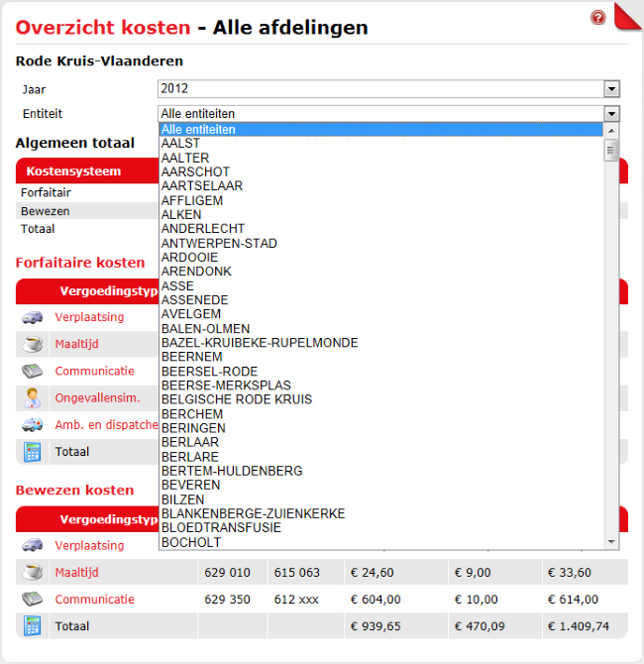Collapse the Entiteit dropdown via its arrow
The width and height of the screenshot is (644, 664).
(x=611, y=114)
